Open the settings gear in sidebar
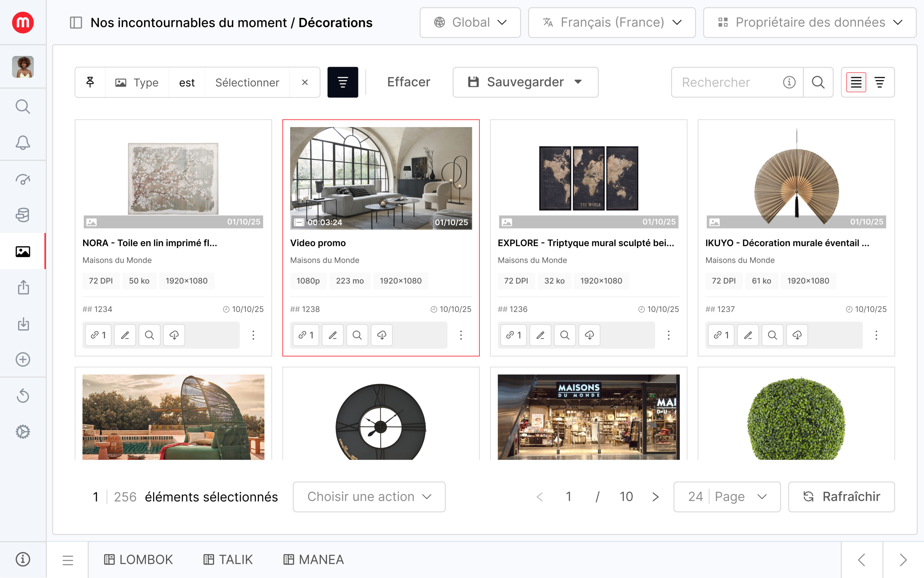The width and height of the screenshot is (924, 578). (x=23, y=432)
